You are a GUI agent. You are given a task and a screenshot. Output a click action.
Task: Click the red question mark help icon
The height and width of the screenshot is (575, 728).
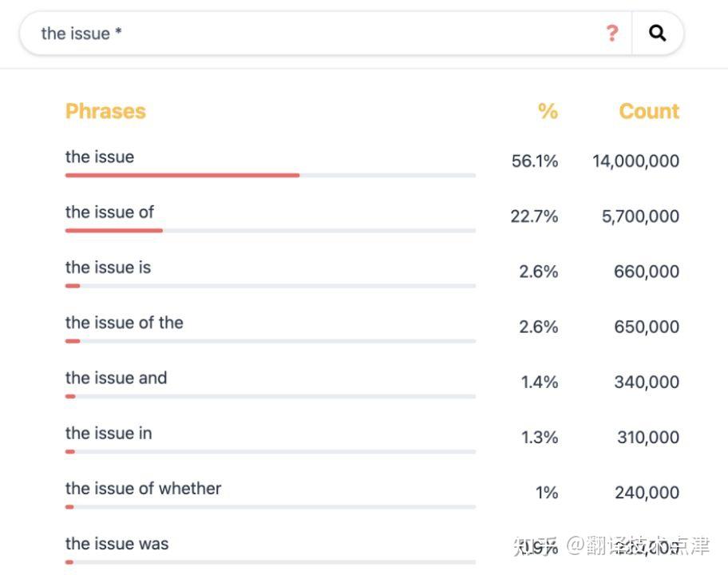[x=611, y=34]
